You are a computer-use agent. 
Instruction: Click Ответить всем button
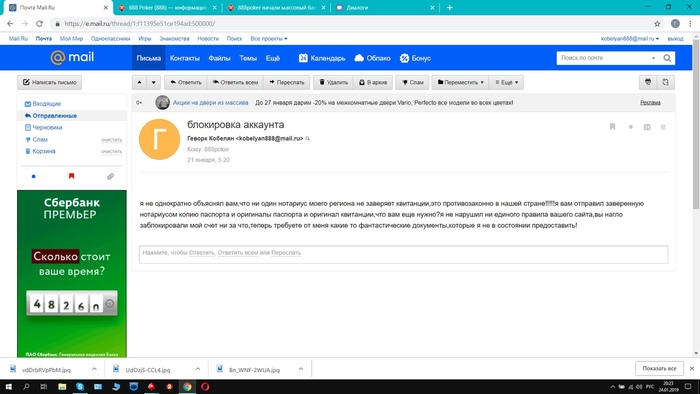tap(235, 82)
